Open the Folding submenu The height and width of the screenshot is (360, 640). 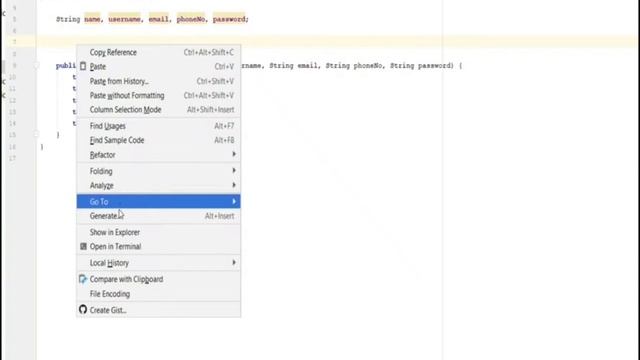(x=158, y=171)
